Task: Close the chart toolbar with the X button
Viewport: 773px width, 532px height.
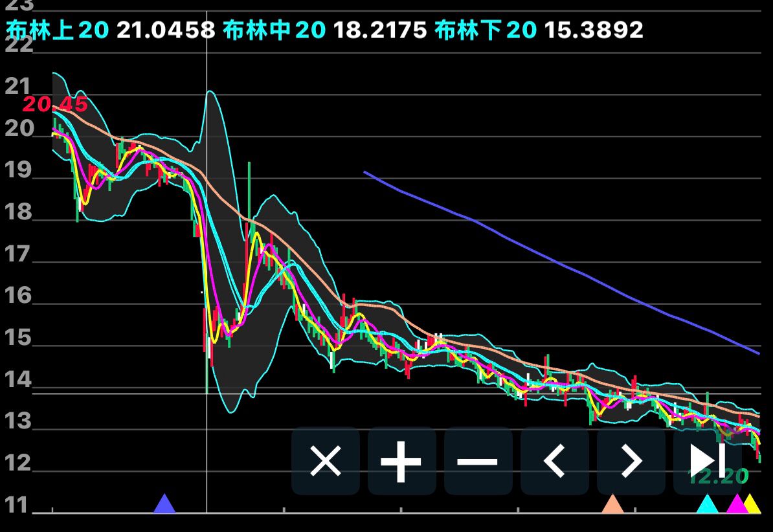Action: [x=326, y=461]
